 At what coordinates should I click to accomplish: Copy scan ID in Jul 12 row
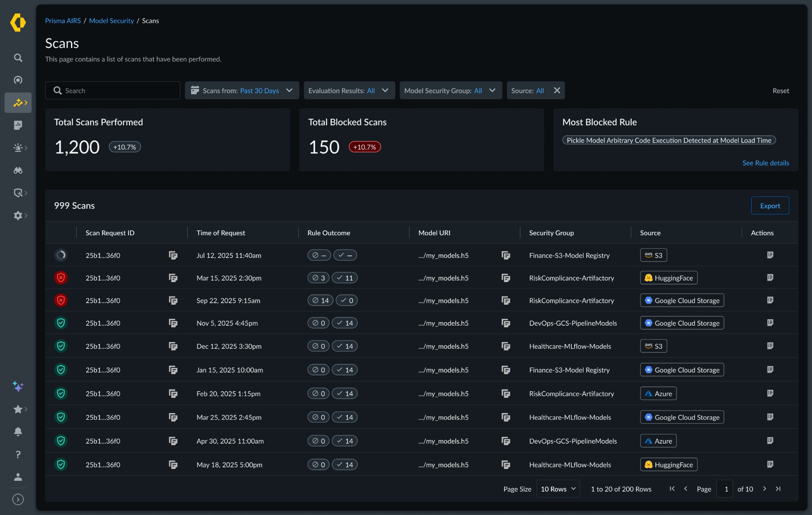tap(173, 255)
